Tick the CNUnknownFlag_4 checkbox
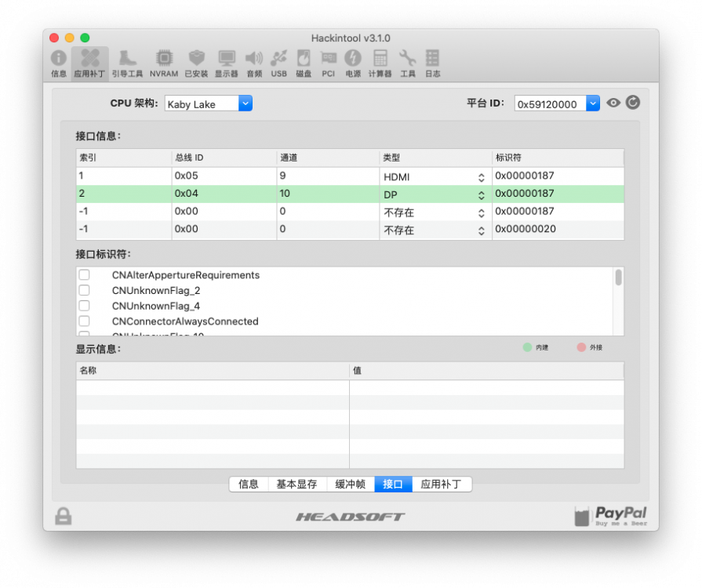The height and width of the screenshot is (588, 702). (84, 306)
